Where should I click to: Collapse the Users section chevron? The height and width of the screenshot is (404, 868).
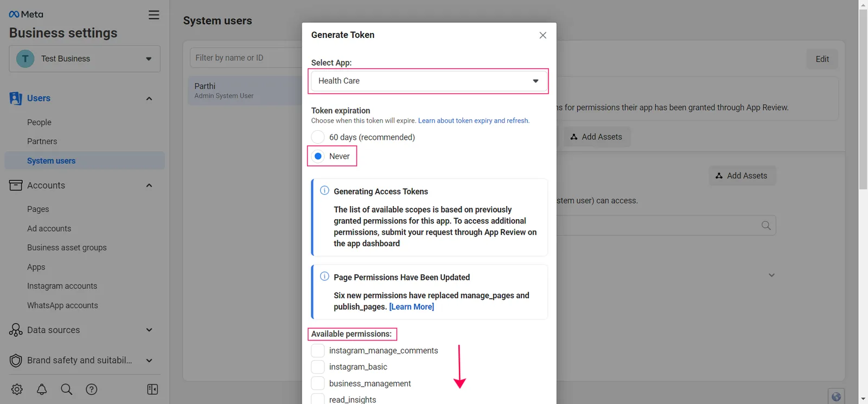(x=149, y=99)
